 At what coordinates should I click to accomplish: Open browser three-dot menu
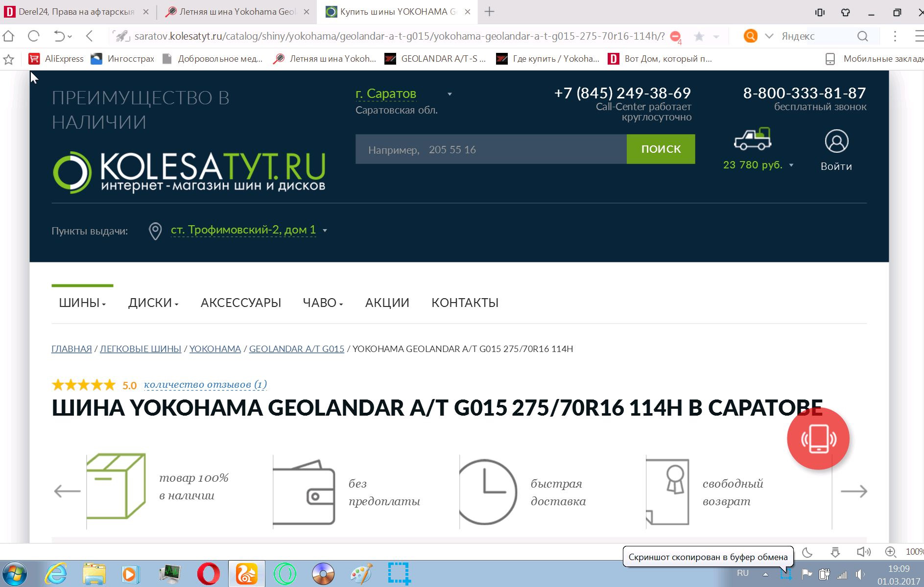(x=895, y=36)
